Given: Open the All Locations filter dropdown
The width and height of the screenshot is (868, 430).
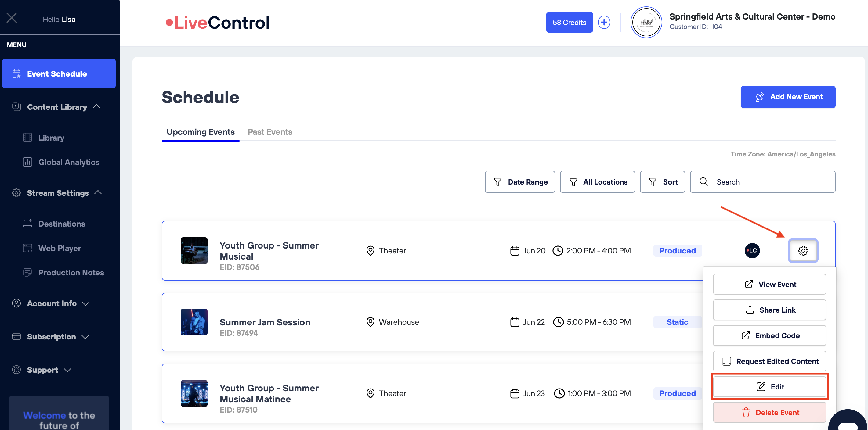Looking at the screenshot, I should click(597, 182).
